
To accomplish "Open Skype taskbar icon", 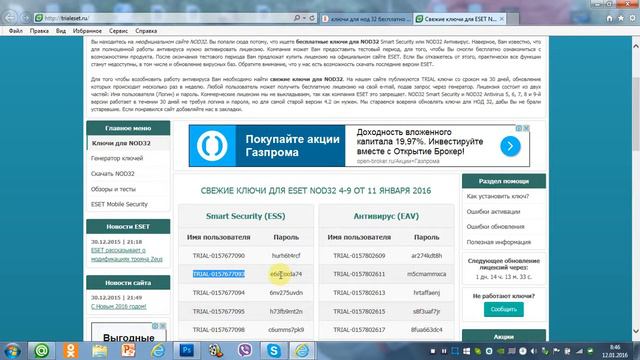I will coord(273,351).
